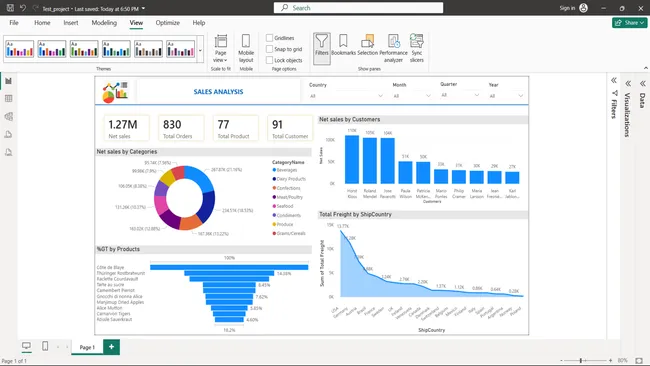Open the Bookmarks pane
The image size is (650, 366).
click(343, 46)
